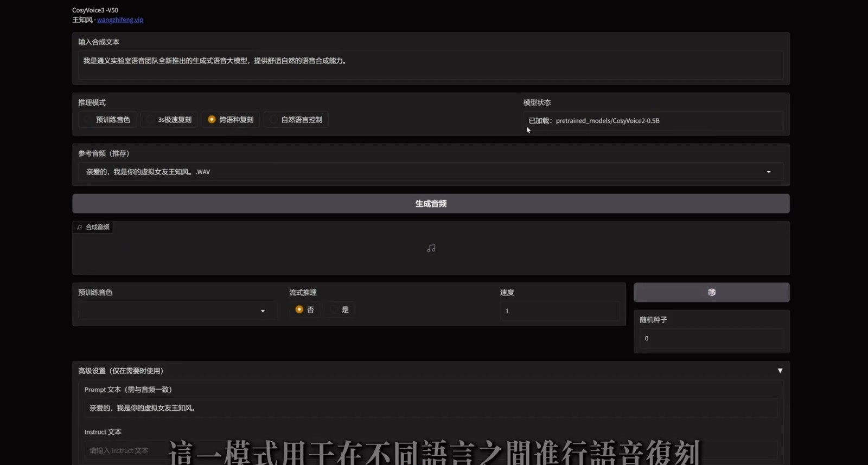Click the music note placeholder in audio output

pyautogui.click(x=431, y=248)
